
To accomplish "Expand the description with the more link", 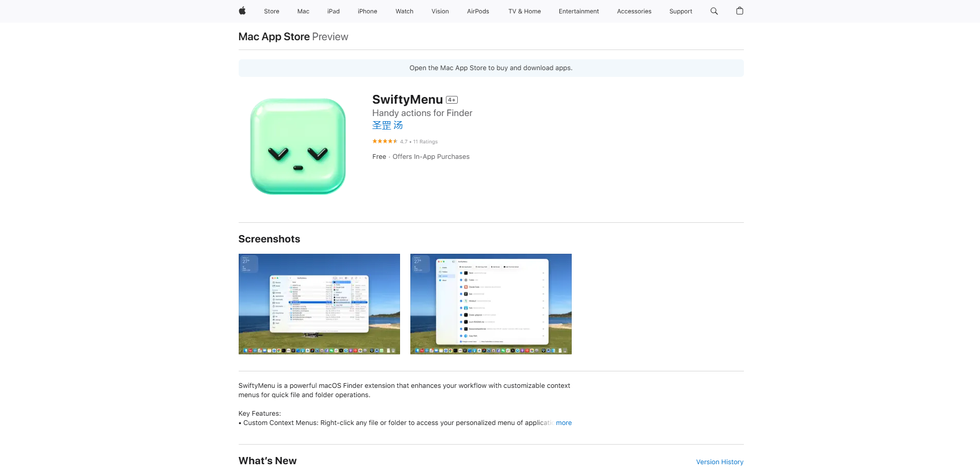I will tap(564, 422).
